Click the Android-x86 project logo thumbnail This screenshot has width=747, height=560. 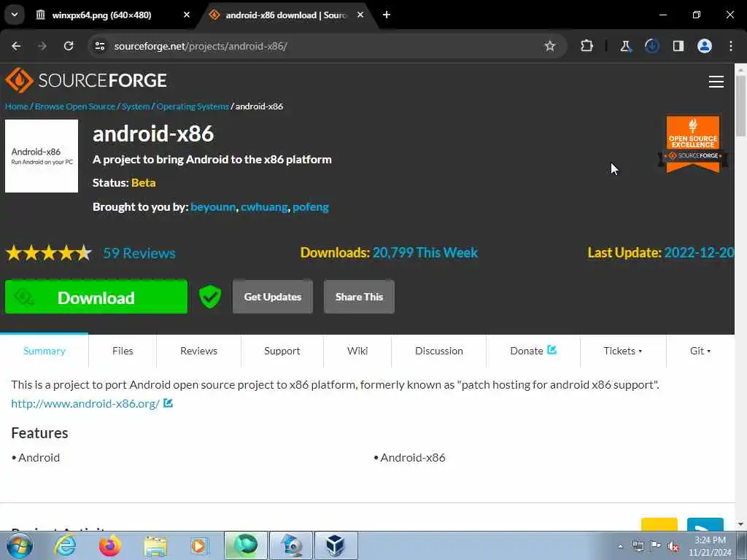(42, 156)
